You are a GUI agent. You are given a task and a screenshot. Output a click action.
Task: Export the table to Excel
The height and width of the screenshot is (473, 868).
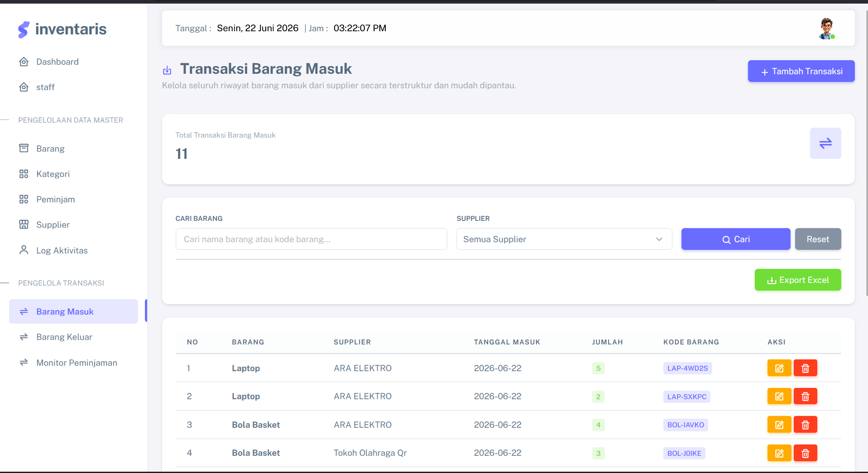click(798, 280)
